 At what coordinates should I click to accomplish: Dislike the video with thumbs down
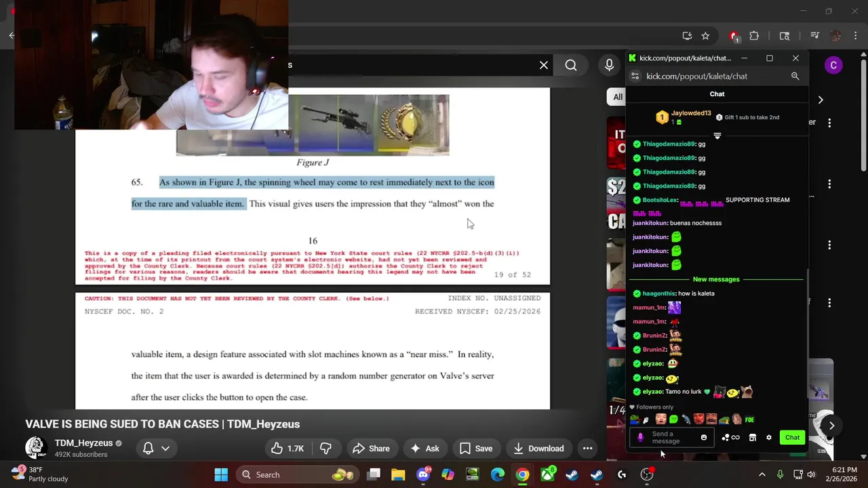[326, 448]
